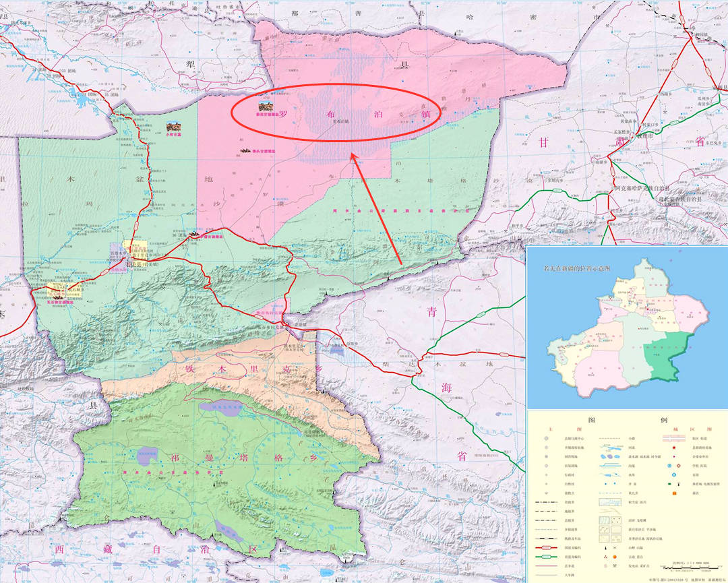This screenshot has height=583, width=728.
Task: Click the '藏' character of 西藏自治区
Action: [x=108, y=549]
